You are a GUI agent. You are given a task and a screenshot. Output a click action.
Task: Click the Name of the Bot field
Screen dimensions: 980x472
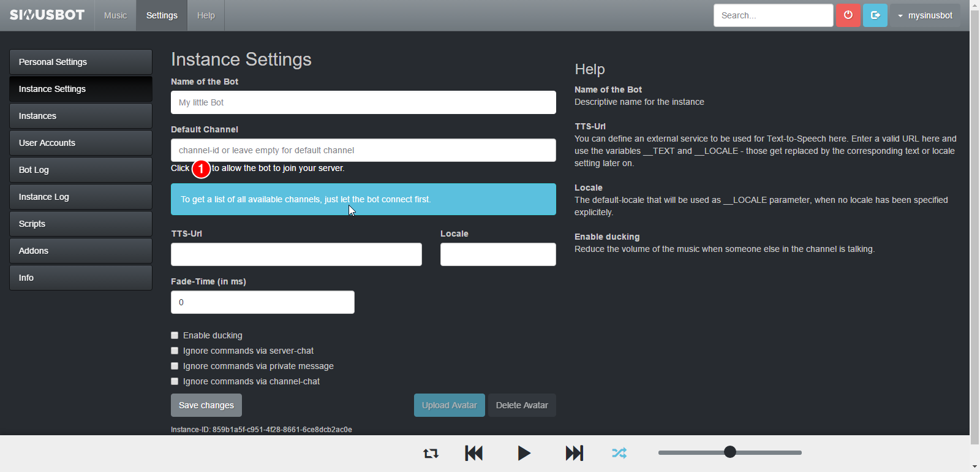363,102
